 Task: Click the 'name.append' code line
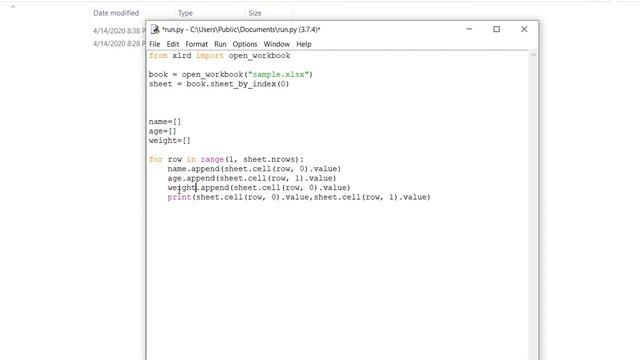point(254,169)
